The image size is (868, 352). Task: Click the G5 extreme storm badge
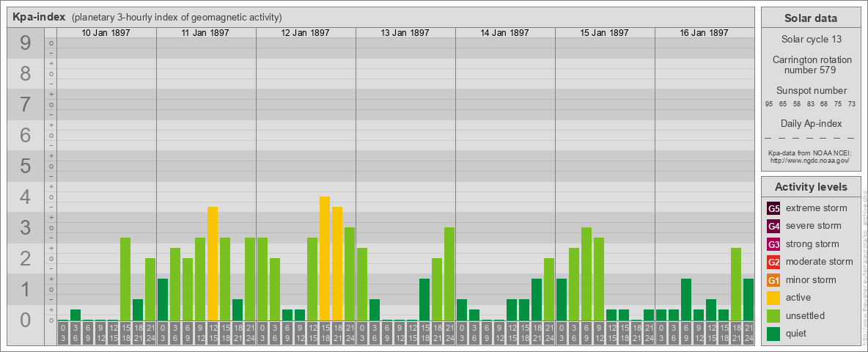click(773, 208)
